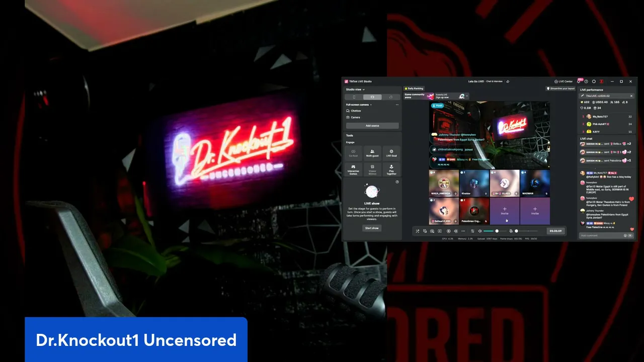Click the magic wand effects icon
644x362 pixels.
click(418, 231)
